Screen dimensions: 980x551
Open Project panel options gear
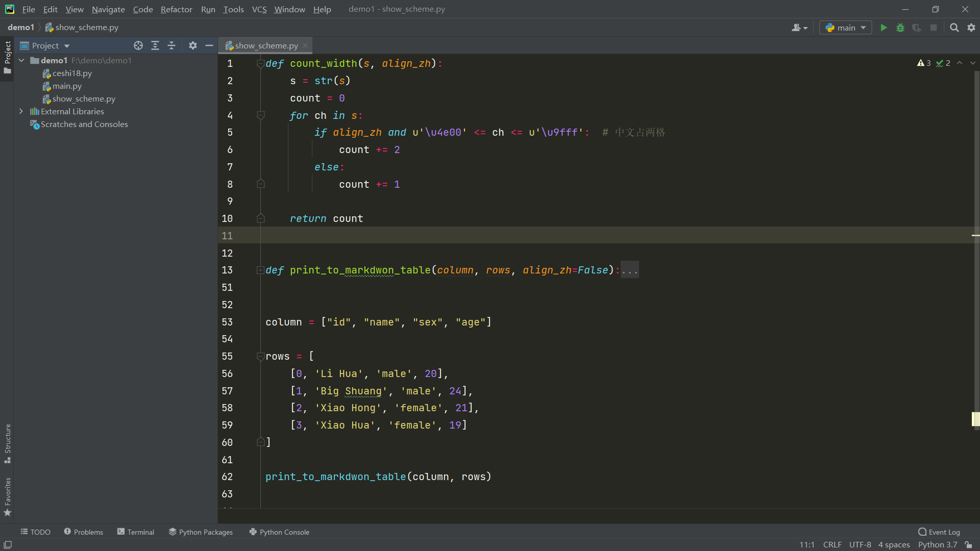pos(192,46)
